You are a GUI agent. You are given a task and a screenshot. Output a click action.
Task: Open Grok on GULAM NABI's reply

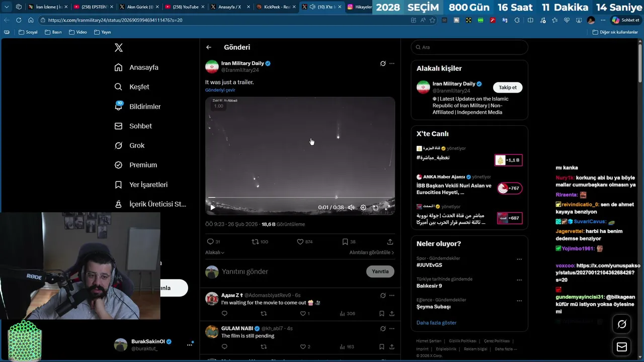[x=383, y=328]
